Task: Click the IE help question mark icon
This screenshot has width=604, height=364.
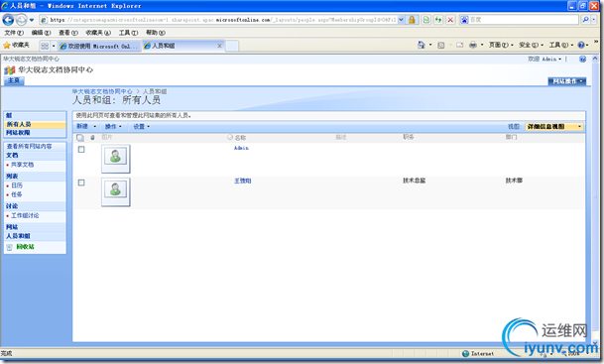Action: 581,45
